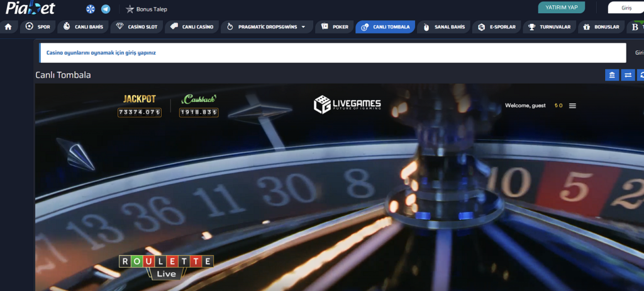This screenshot has height=291, width=644.
Task: Click the transfer arrows icon button
Action: [628, 76]
